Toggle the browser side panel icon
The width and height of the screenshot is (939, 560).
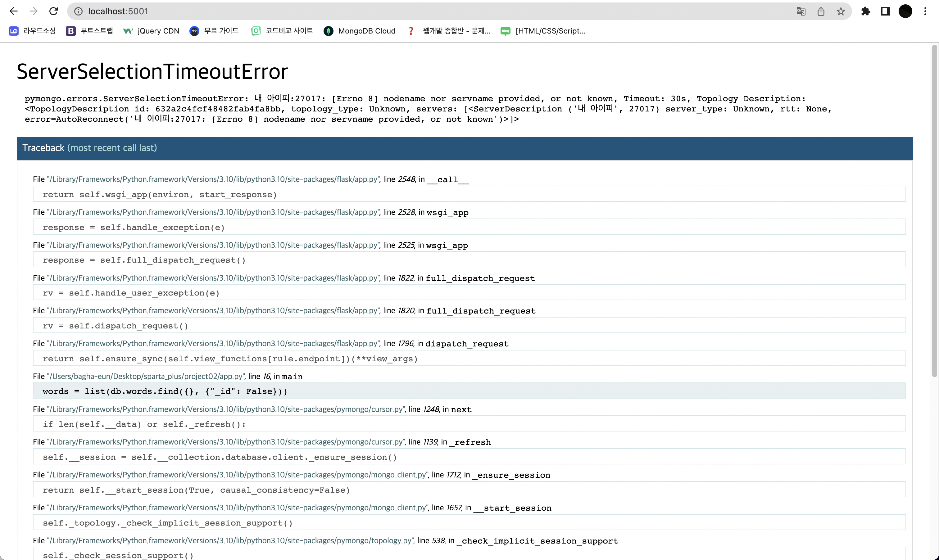885,11
